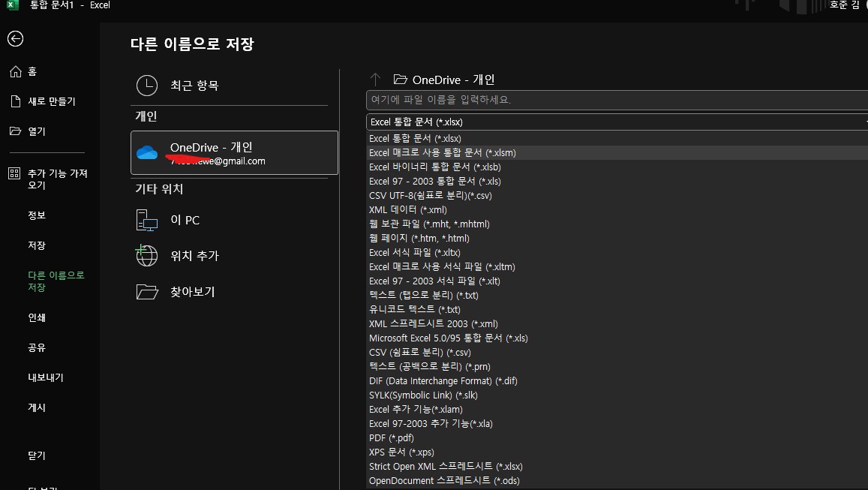The height and width of the screenshot is (490, 868).
Task: Click the OneDrive cloud icon
Action: 147,152
